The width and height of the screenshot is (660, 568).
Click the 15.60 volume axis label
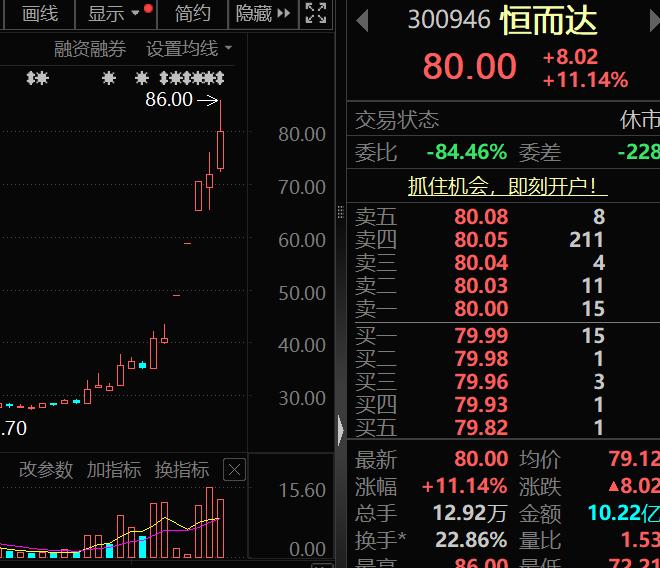coord(302,491)
